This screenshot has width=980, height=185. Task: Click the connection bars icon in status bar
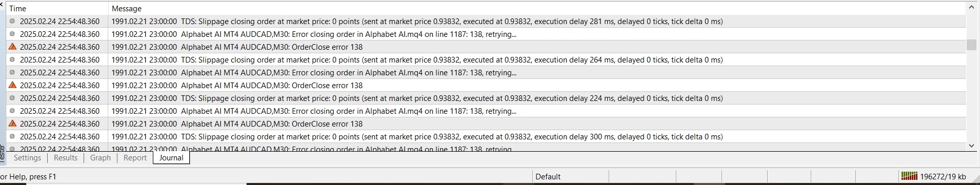[909, 176]
